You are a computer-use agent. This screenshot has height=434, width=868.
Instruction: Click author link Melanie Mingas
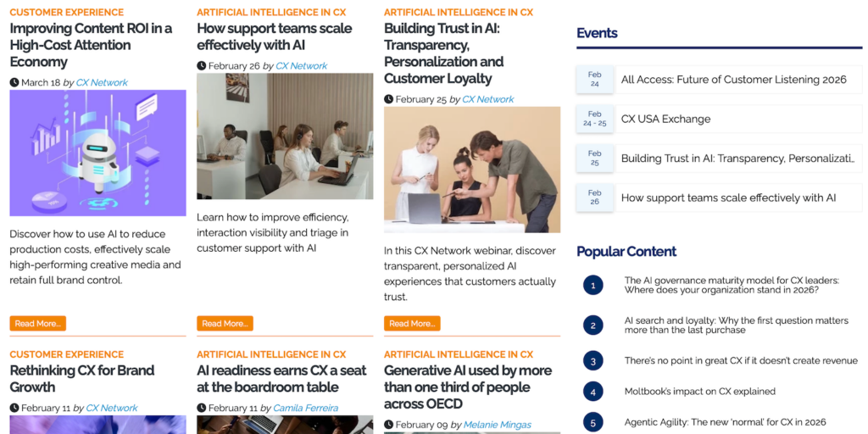coord(497,425)
